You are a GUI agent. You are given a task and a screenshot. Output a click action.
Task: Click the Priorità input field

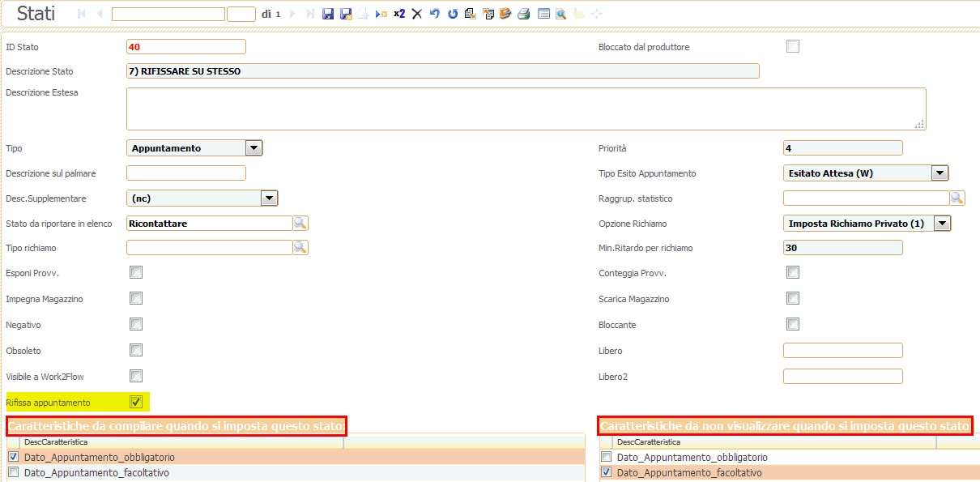pyautogui.click(x=842, y=148)
